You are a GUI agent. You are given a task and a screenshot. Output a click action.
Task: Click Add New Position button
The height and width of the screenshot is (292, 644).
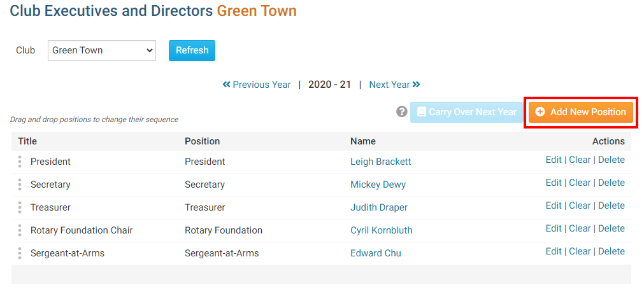pos(580,112)
